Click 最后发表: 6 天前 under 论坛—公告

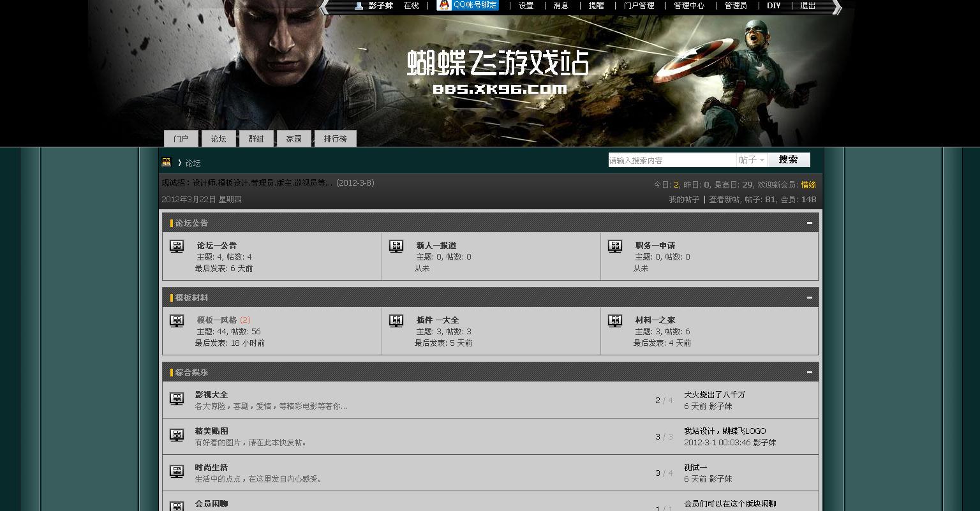tap(224, 269)
